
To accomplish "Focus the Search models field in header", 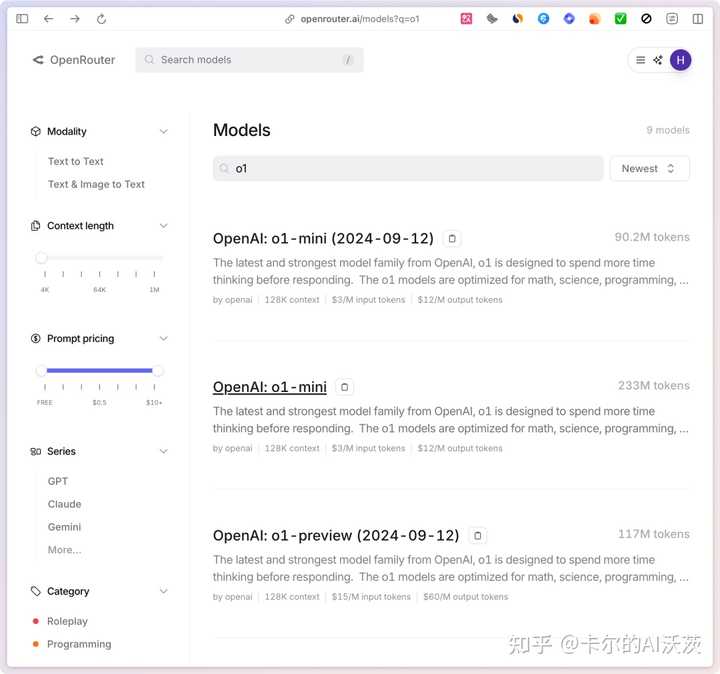I will [x=249, y=60].
